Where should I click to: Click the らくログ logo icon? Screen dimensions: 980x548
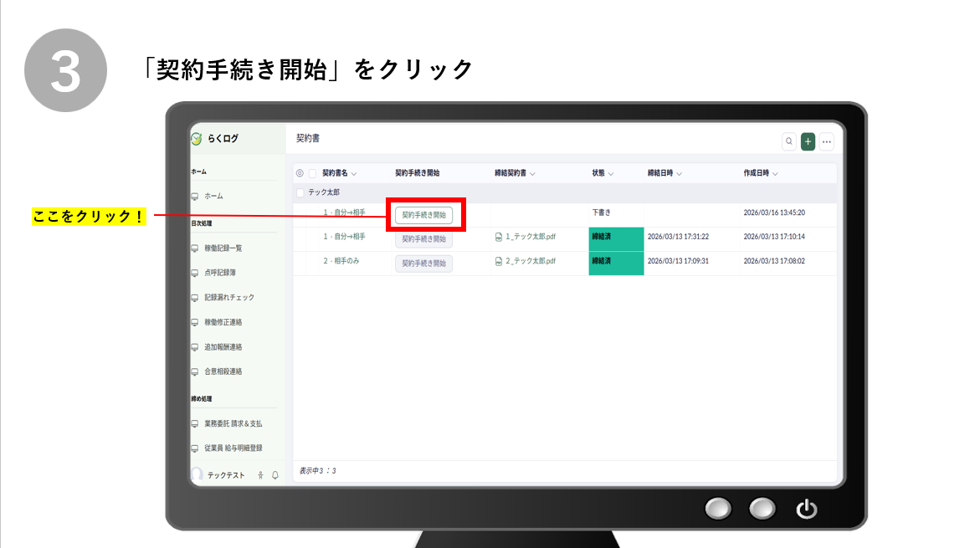coord(197,139)
